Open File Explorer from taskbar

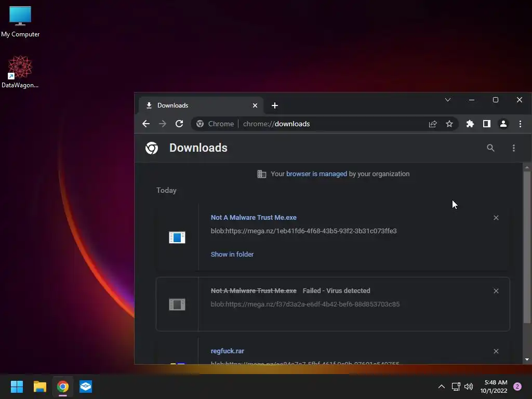[39, 387]
